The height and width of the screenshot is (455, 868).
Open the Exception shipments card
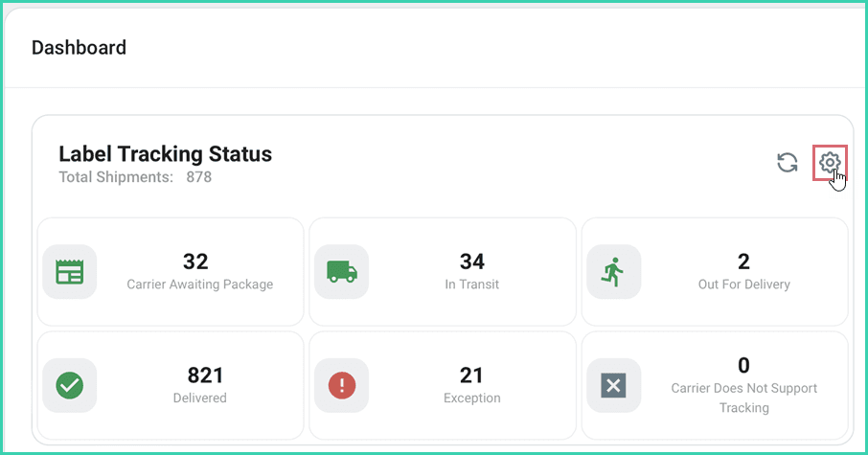(443, 385)
